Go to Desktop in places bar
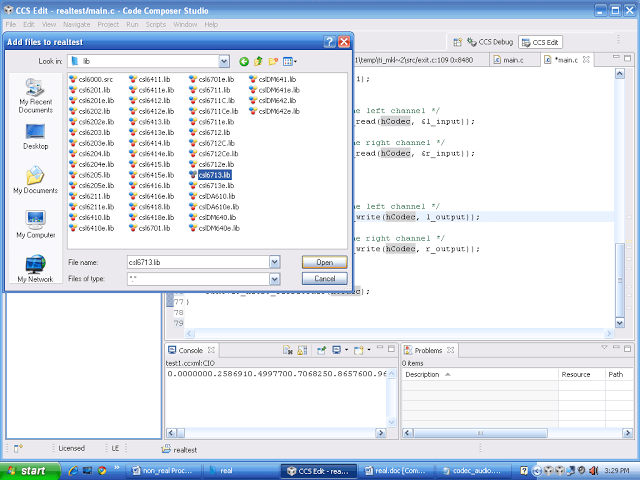Image resolution: width=640 pixels, height=480 pixels. (36, 137)
